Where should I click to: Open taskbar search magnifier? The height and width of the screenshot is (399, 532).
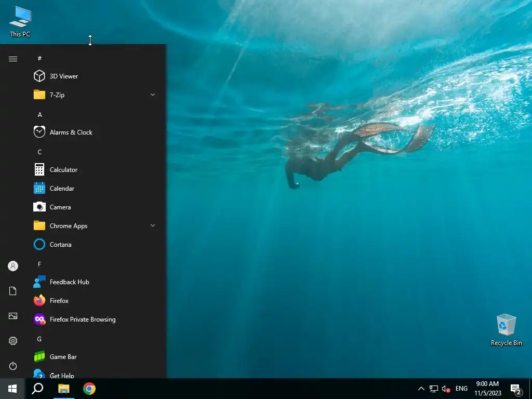point(37,389)
